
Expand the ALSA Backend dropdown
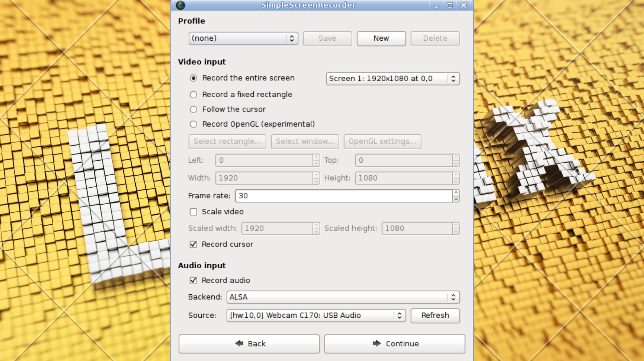(343, 297)
